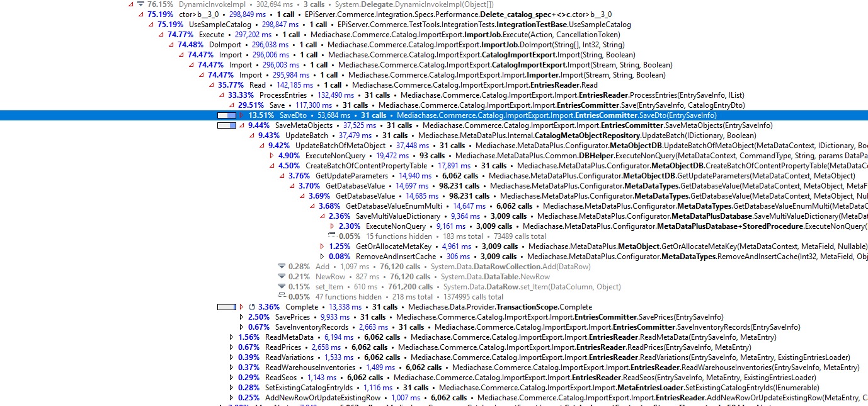Click the filter icon on the NewRow row
Screen dimensions: 868x406
tap(282, 277)
